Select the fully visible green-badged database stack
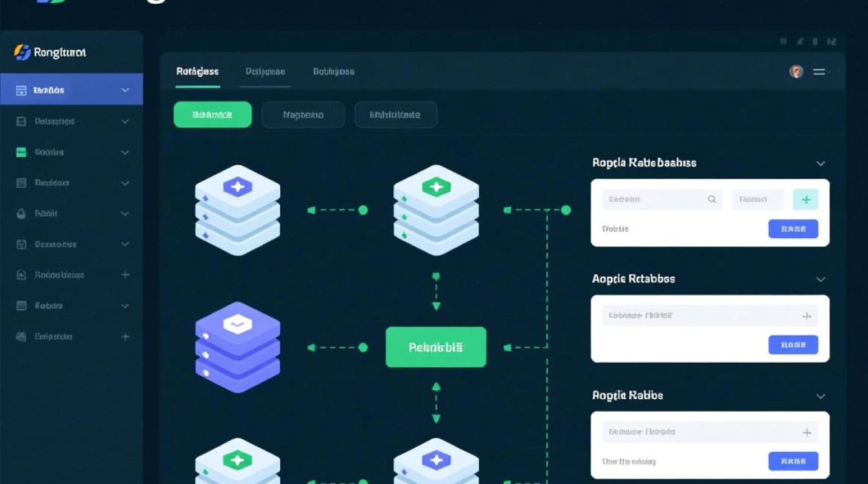This screenshot has width=868, height=484. (436, 210)
